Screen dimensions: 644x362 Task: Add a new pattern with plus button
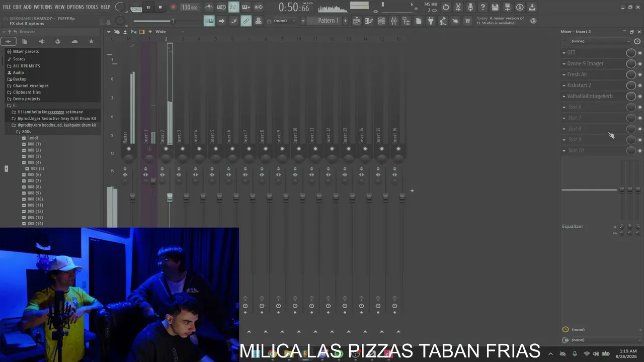tap(345, 21)
